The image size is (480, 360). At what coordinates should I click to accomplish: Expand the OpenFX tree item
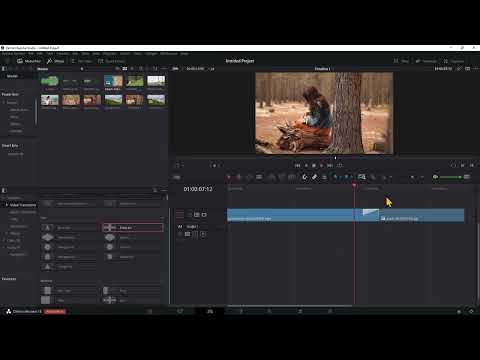tap(4, 240)
